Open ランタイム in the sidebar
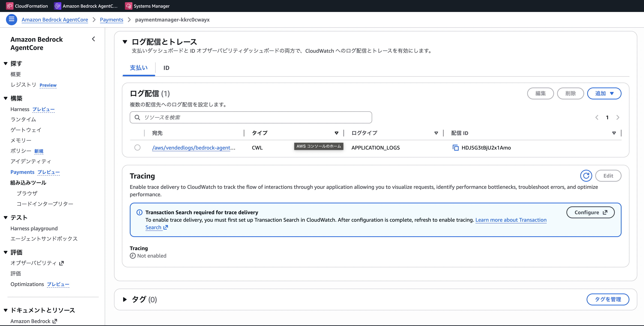Screen dimensions: 644x326 click(23, 119)
